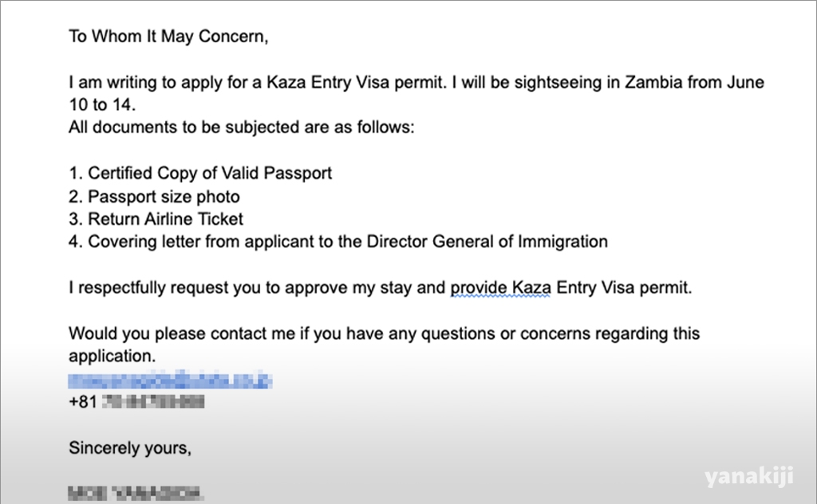Click the +81 phone number line
817x504 pixels.
tap(136, 402)
